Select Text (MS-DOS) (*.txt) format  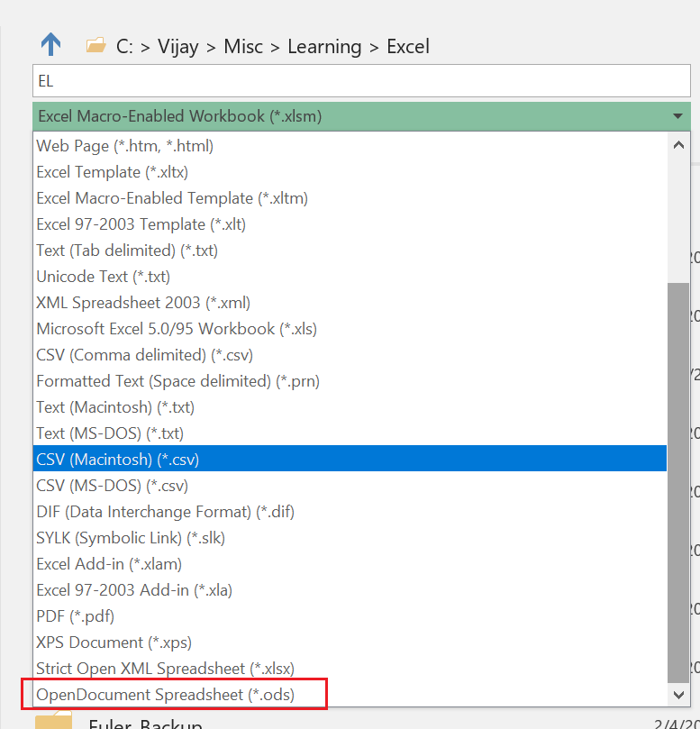pyautogui.click(x=350, y=433)
